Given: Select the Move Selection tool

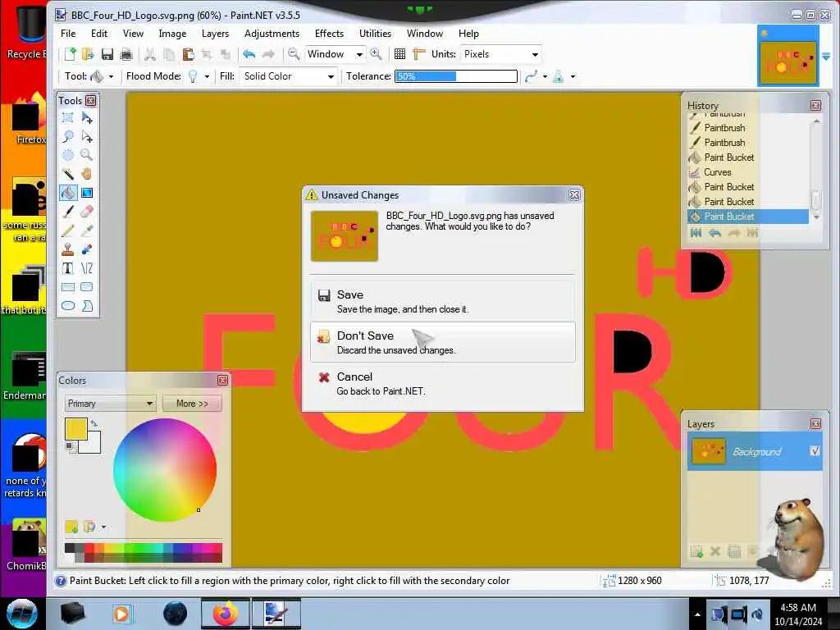Looking at the screenshot, I should (x=87, y=137).
